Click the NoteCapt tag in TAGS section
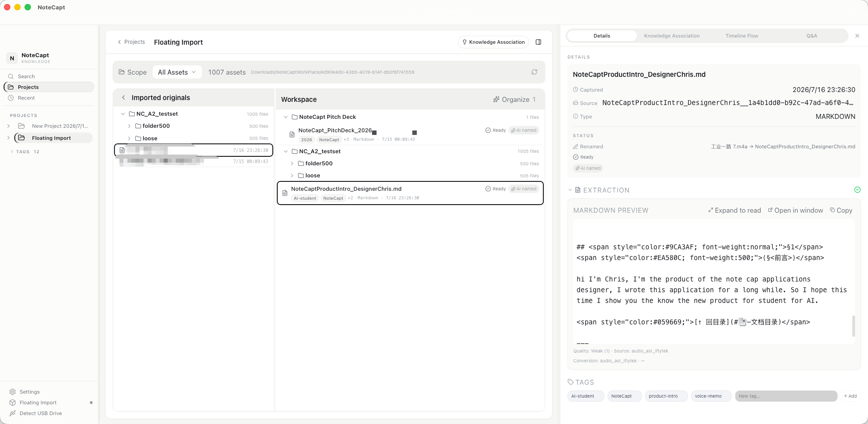This screenshot has width=868, height=424. (x=624, y=396)
